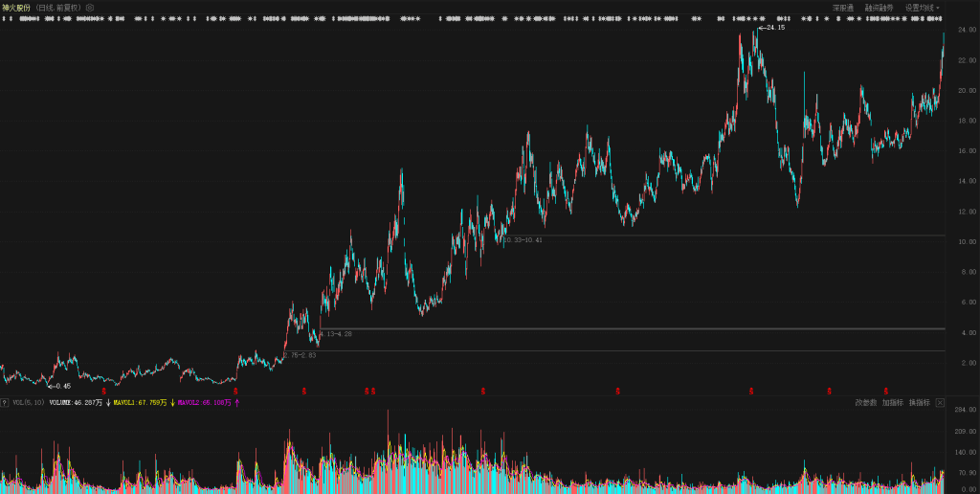Viewport: 980px width, 494px height.
Task: Click the leftmost red event marker on timeline
Action: 104,391
